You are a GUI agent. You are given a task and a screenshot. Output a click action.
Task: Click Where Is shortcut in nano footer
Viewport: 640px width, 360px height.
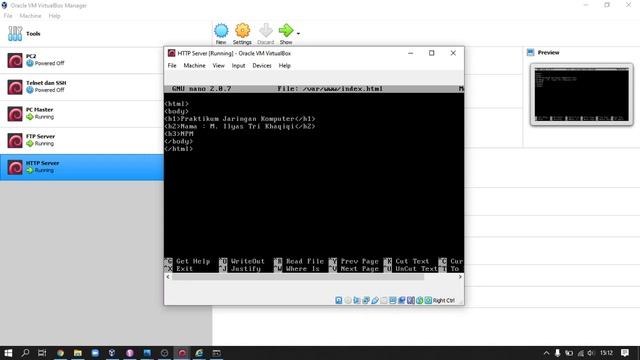point(297,269)
